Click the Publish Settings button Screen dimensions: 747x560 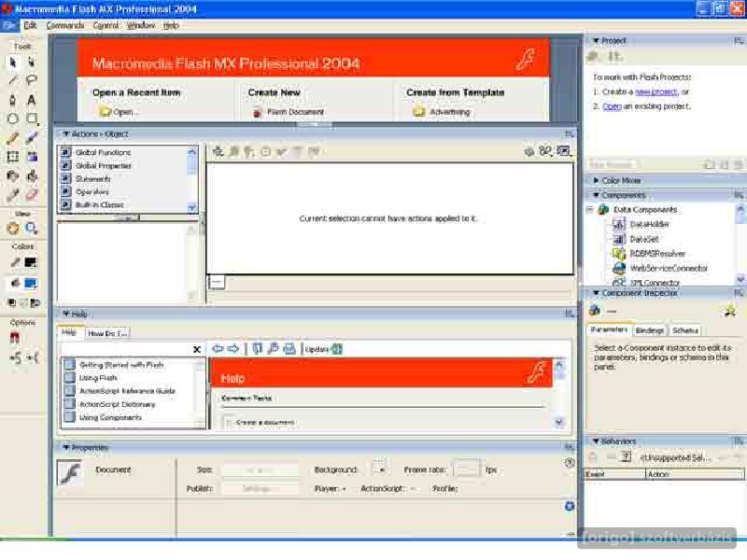261,488
